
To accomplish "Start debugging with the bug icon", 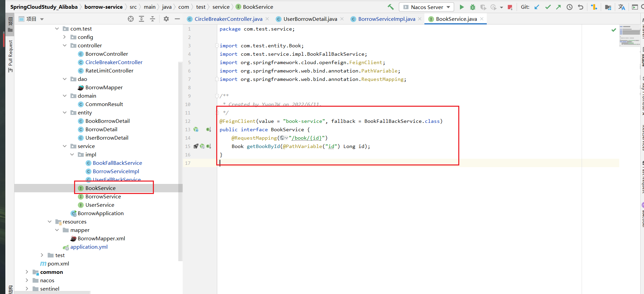I will click(473, 7).
